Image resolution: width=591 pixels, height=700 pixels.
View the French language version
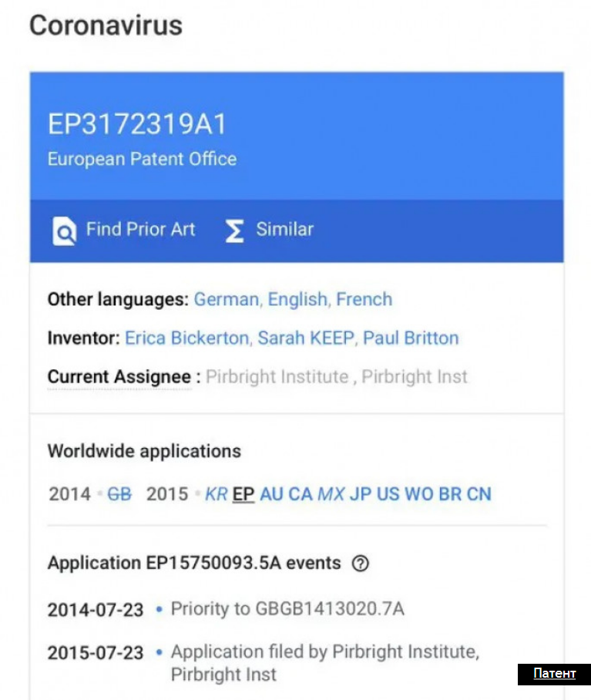point(364,300)
